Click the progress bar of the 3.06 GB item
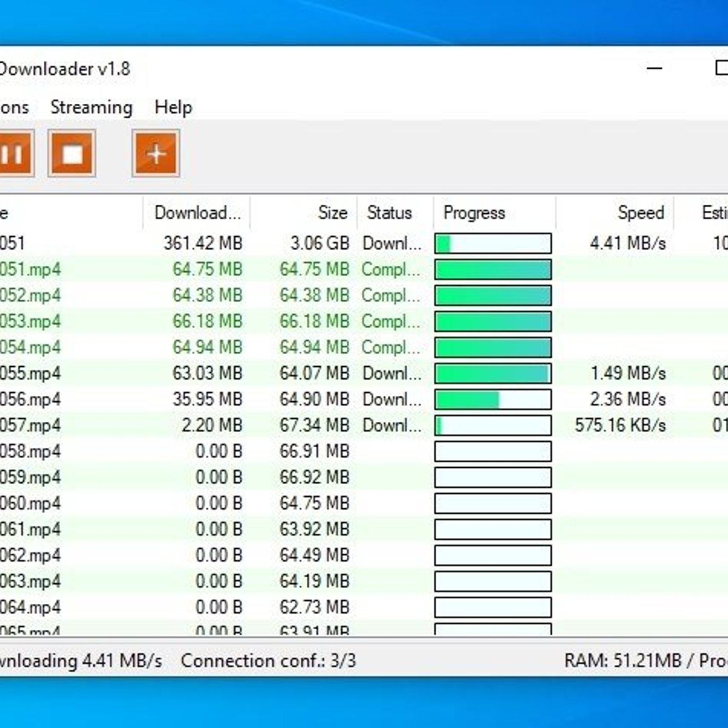Viewport: 728px width, 728px height. 493,243
